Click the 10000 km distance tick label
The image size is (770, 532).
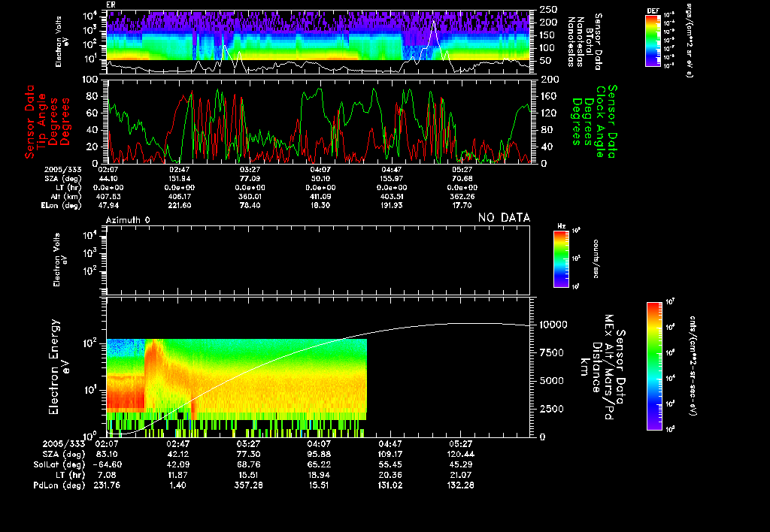553,325
